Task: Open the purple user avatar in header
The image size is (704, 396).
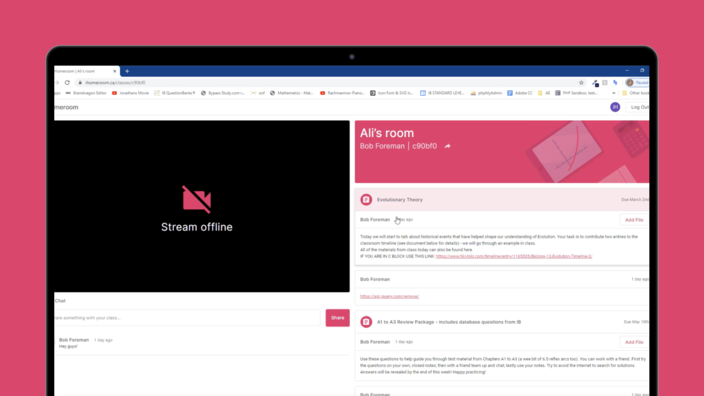Action: [x=615, y=107]
